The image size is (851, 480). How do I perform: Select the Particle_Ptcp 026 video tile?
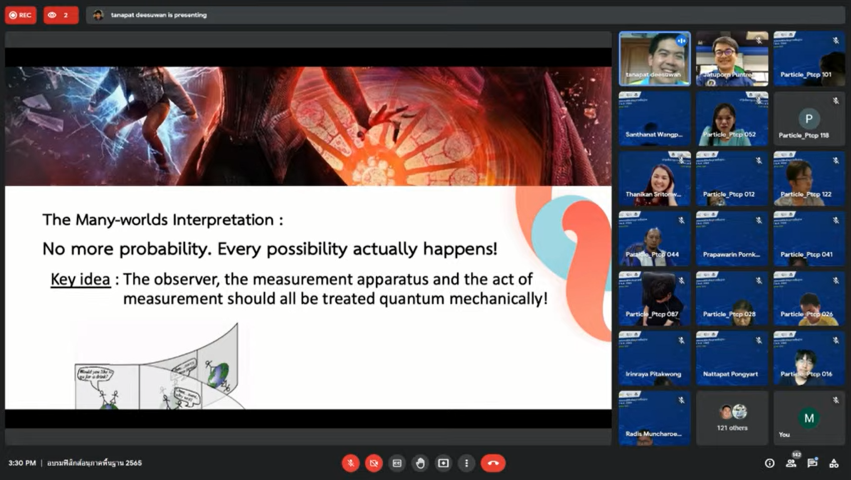pos(809,299)
